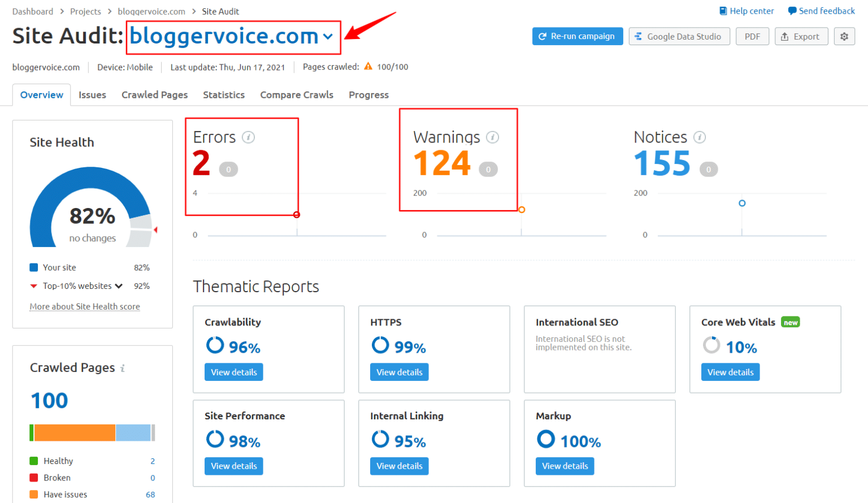Viewport: 868px width, 503px height.
Task: Click Internal Linking progress ring icon
Action: (380, 439)
